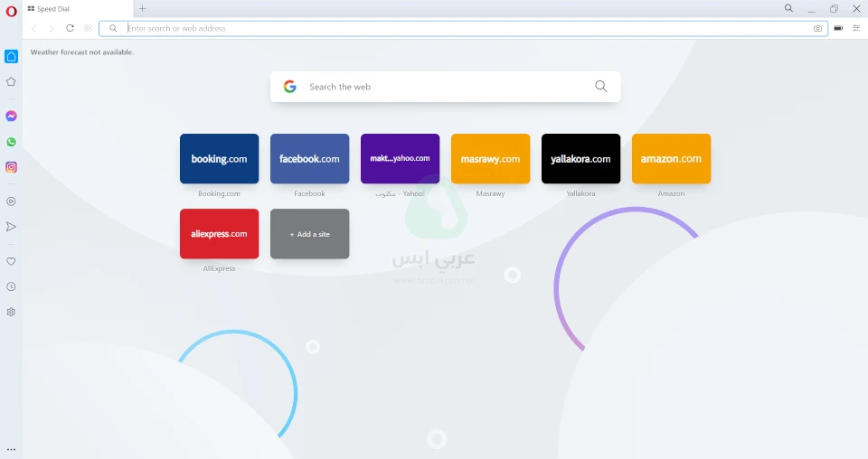Show browsing history clock icon
Screen dimensions: 868x459
[x=11, y=286]
